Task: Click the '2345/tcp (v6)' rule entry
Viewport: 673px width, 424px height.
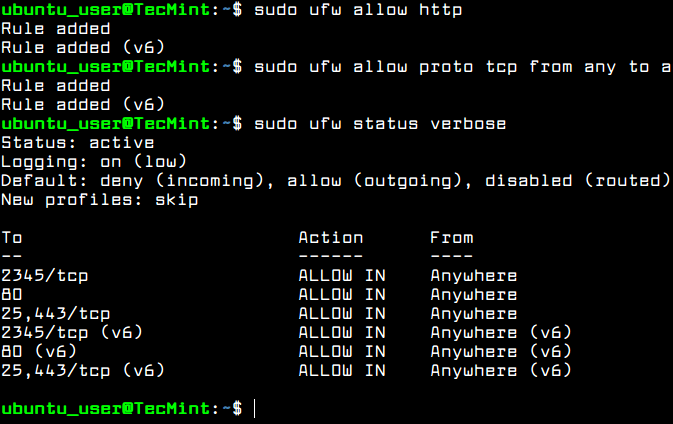Action: pyautogui.click(x=72, y=333)
